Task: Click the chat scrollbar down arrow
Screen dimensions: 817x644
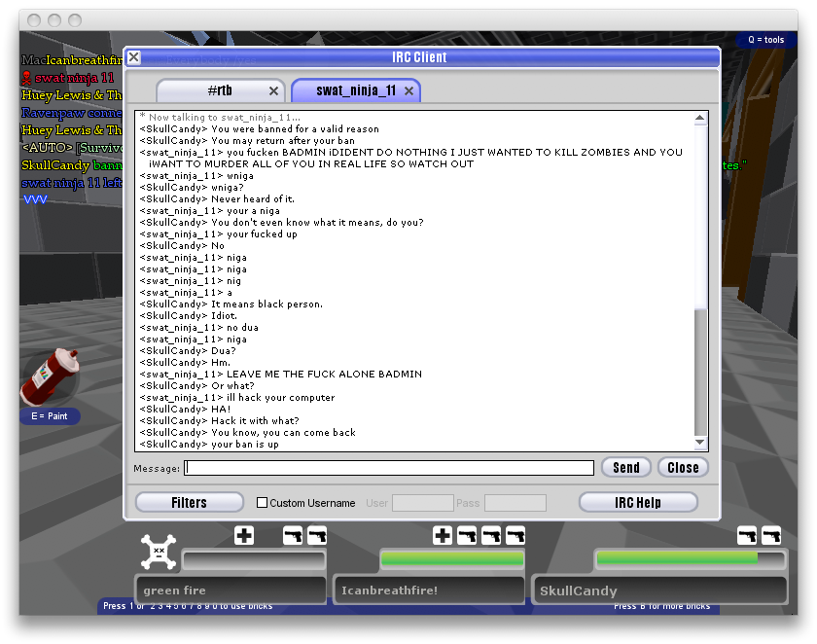Action: pos(699,444)
